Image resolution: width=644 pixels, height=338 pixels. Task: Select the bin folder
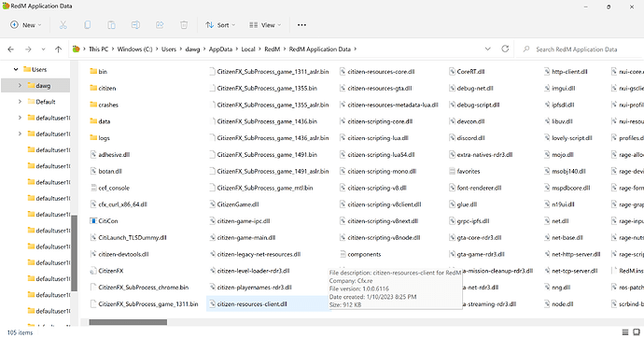coord(98,72)
